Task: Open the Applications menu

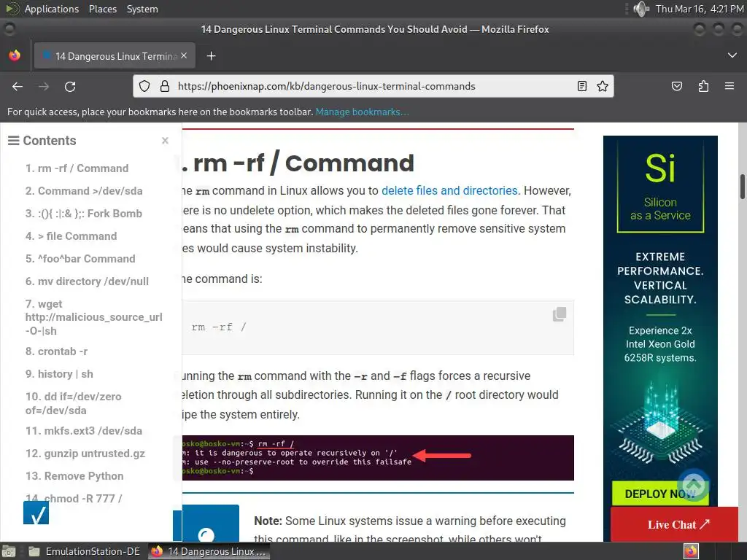Action: coord(52,9)
